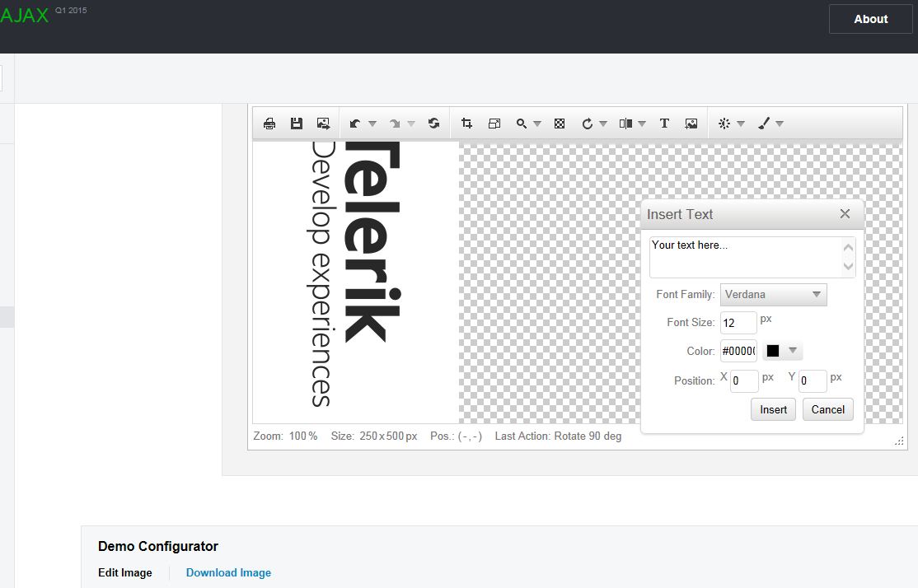Click the black color swatch

pyautogui.click(x=773, y=351)
